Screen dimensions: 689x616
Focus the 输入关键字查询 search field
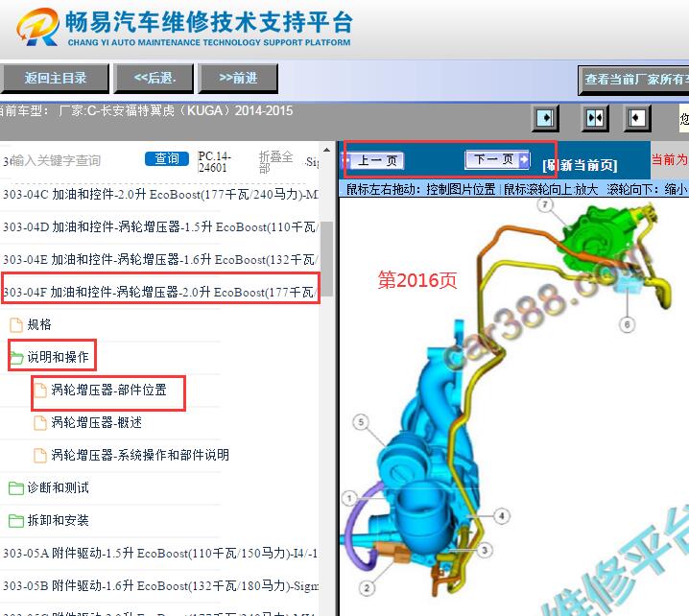[x=55, y=161]
